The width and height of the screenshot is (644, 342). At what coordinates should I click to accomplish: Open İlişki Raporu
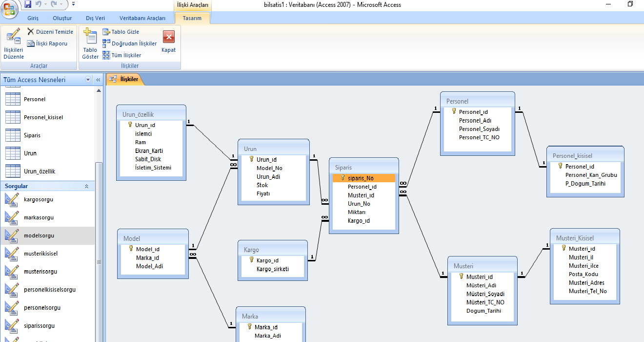[31, 43]
